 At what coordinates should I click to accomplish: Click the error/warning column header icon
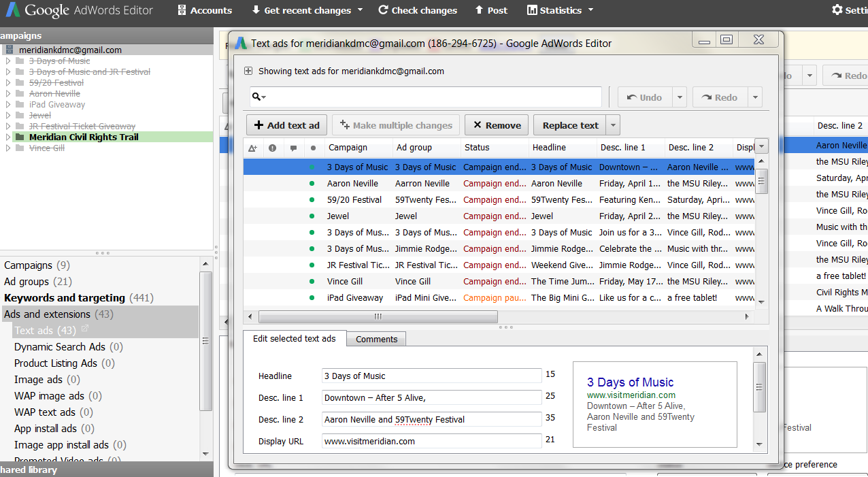(272, 148)
